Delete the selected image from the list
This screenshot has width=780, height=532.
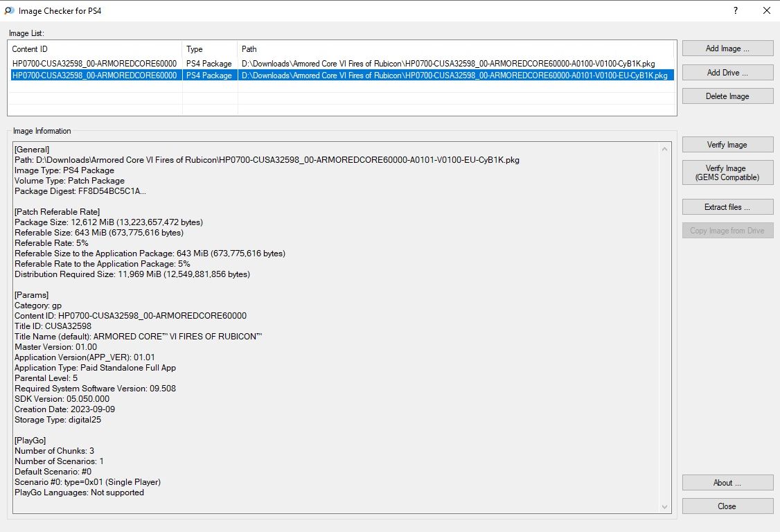pos(727,96)
